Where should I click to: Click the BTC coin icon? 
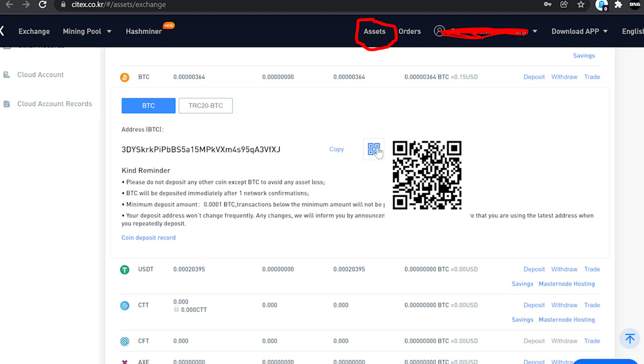(x=125, y=77)
